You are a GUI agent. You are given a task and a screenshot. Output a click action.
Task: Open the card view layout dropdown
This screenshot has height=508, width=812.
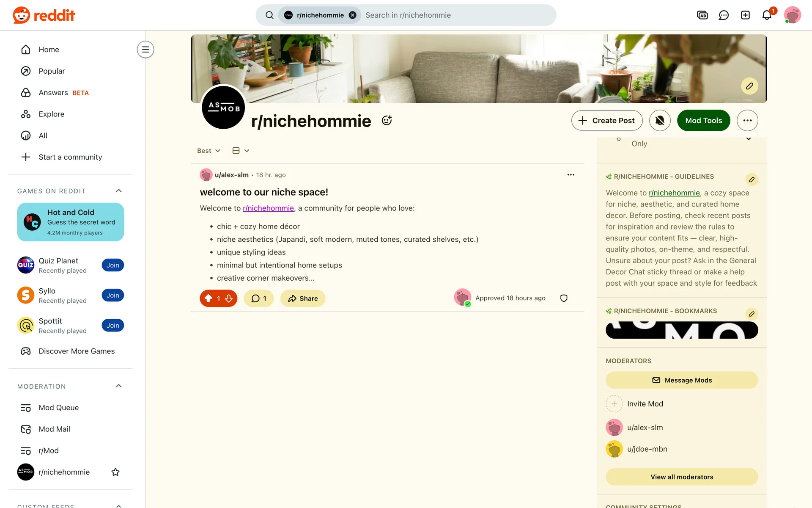[241, 151]
